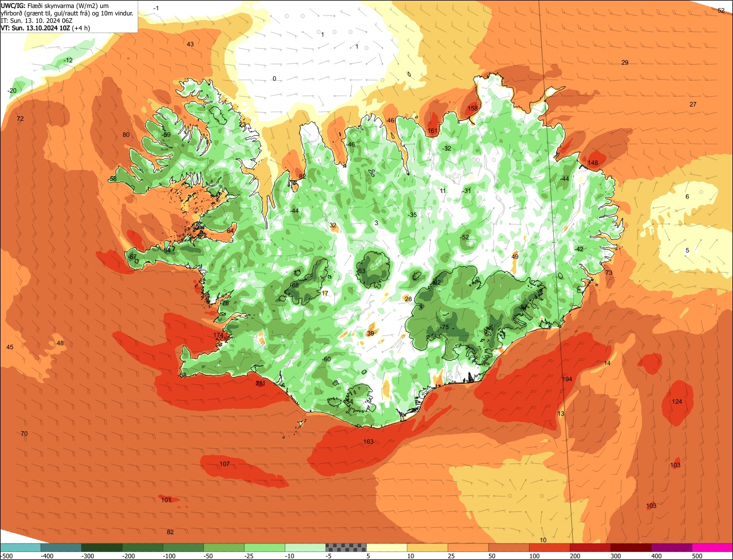Select the map value '-42' in the east

pos(578,249)
